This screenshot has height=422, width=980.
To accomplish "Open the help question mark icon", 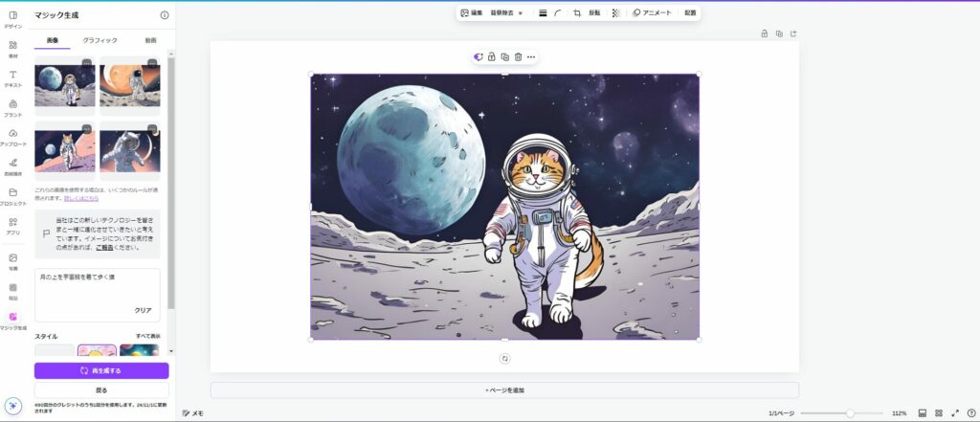I will [x=971, y=413].
